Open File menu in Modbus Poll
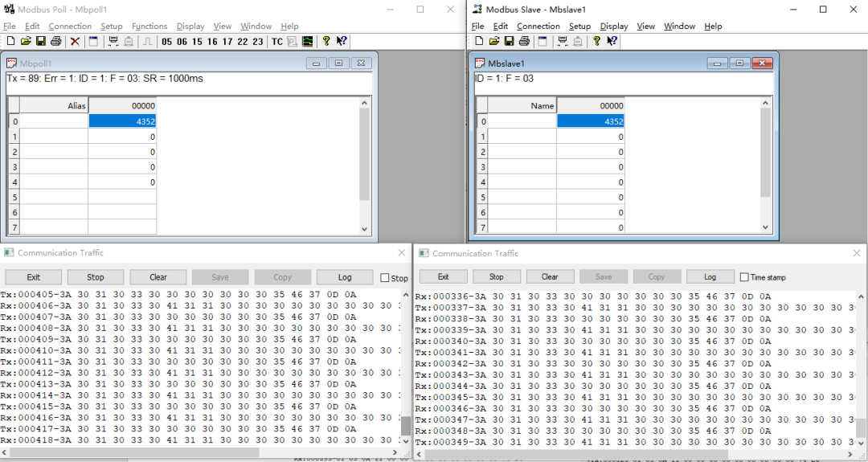The height and width of the screenshot is (462, 868). (10, 26)
